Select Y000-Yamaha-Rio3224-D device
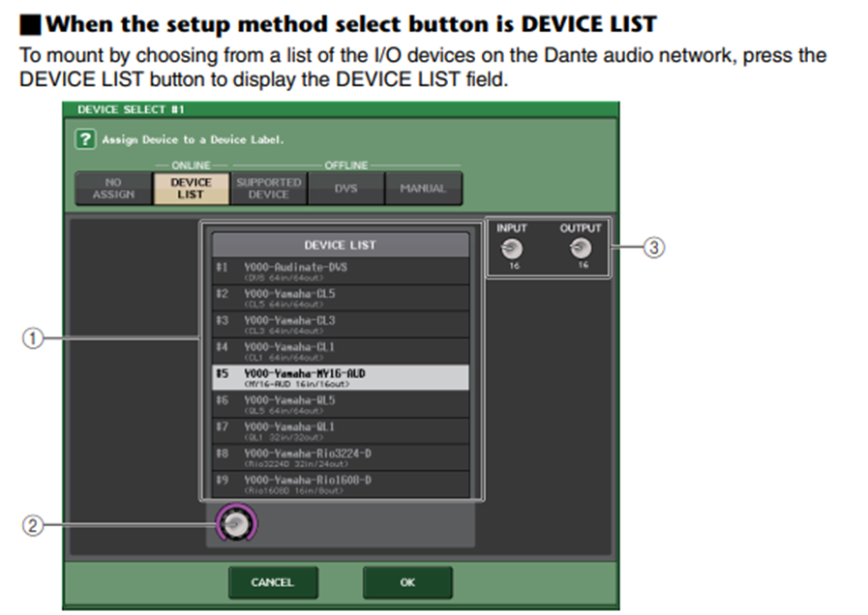Viewport: 868px width, 615px height. [x=340, y=456]
